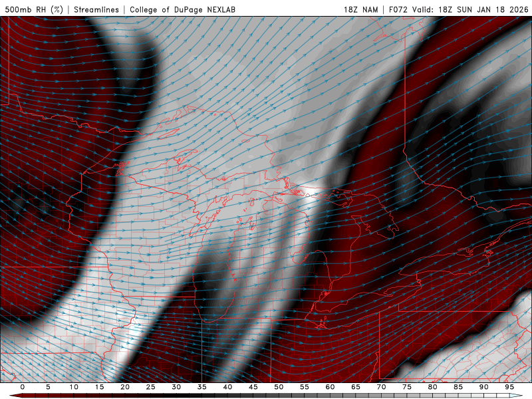Click 'College of DuPage NEXLAB' text

(x=182, y=9)
